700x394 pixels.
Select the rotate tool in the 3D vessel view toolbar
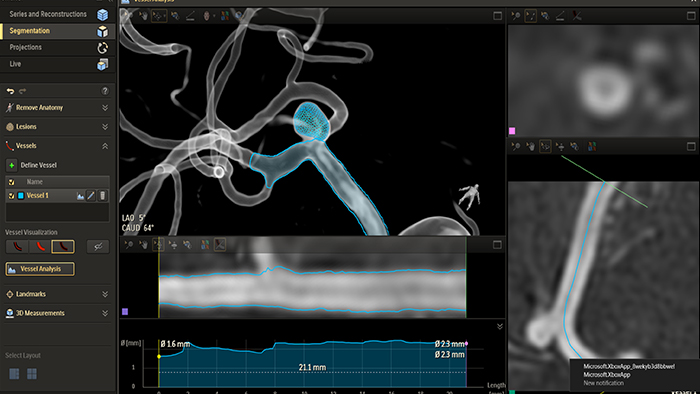pyautogui.click(x=158, y=16)
